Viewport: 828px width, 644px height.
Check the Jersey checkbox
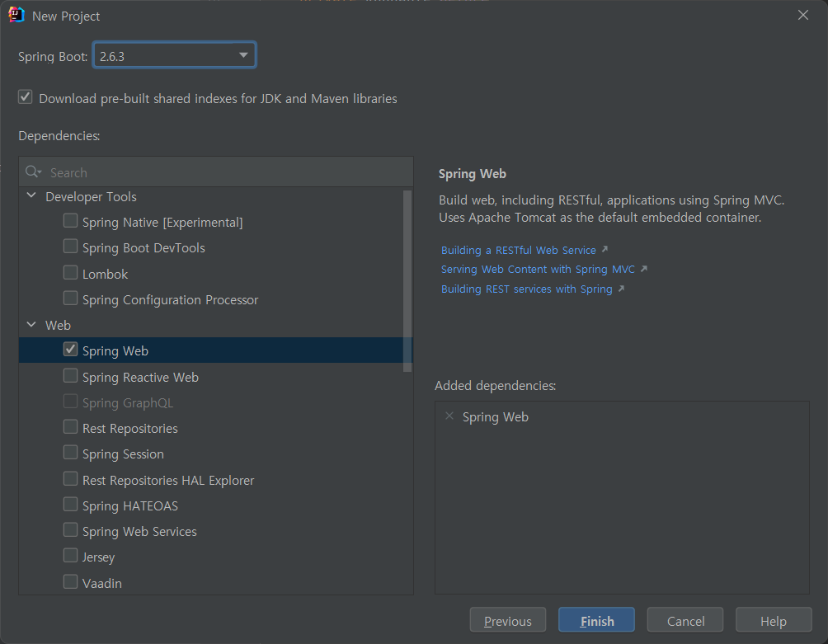(x=70, y=555)
